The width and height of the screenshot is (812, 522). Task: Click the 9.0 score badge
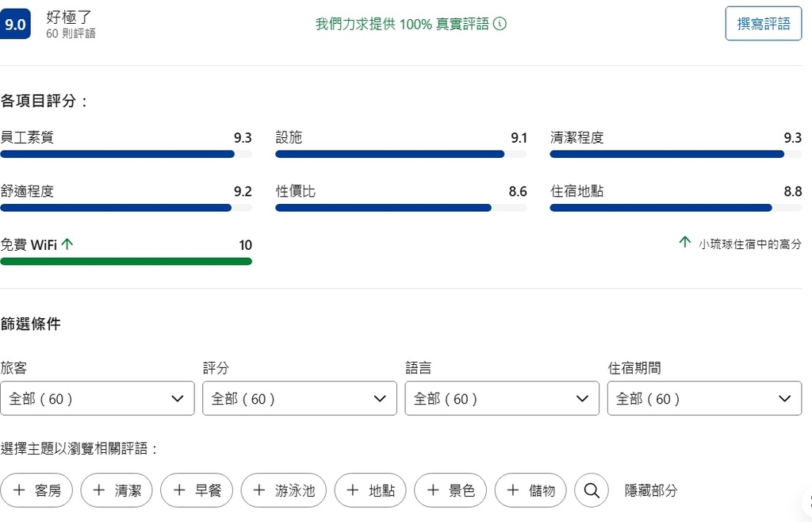click(x=15, y=24)
